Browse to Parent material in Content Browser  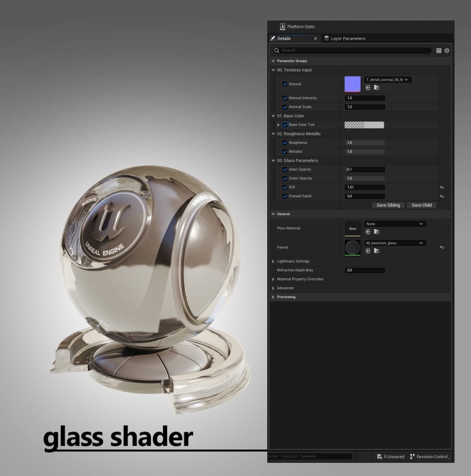376,251
